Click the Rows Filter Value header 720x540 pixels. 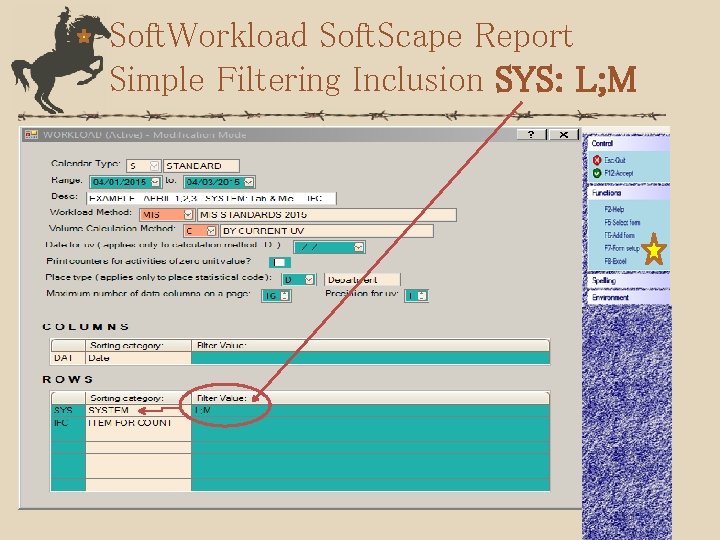[x=370, y=398]
